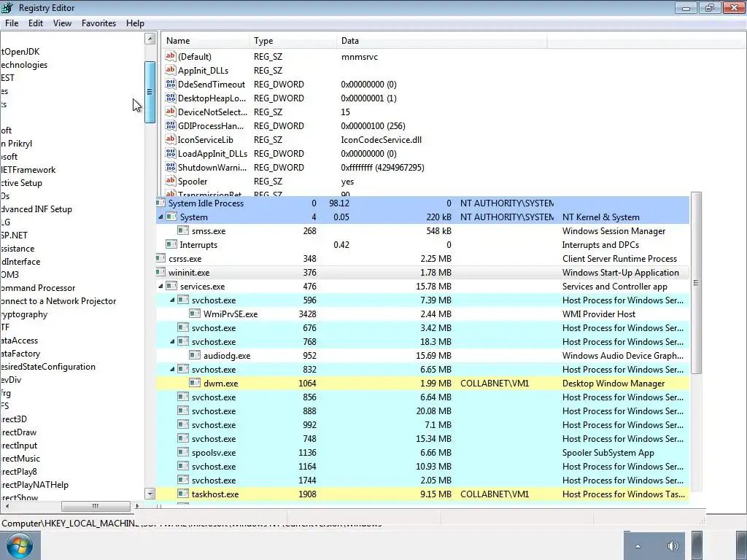The width and height of the screenshot is (747, 560).
Task: Select the Spooler SubSystem App description
Action: [x=608, y=452]
